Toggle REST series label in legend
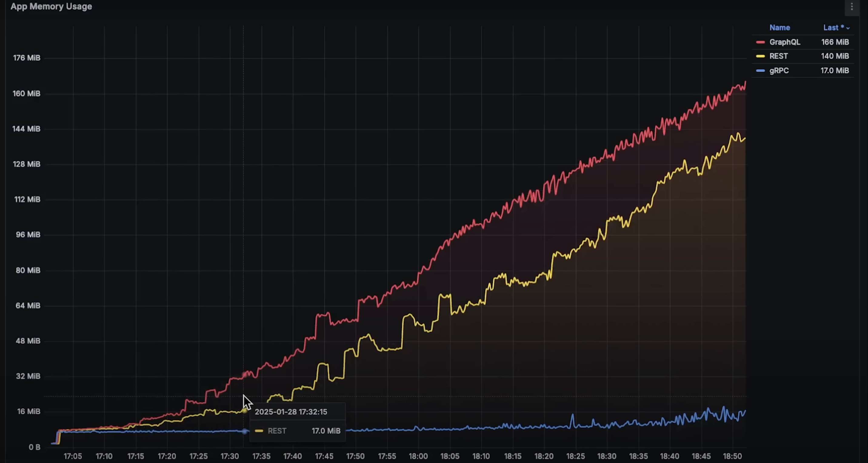 [778, 56]
